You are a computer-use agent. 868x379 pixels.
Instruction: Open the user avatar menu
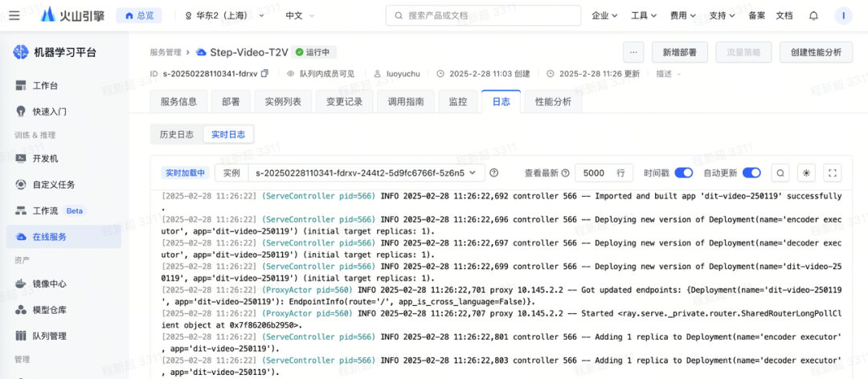click(843, 15)
